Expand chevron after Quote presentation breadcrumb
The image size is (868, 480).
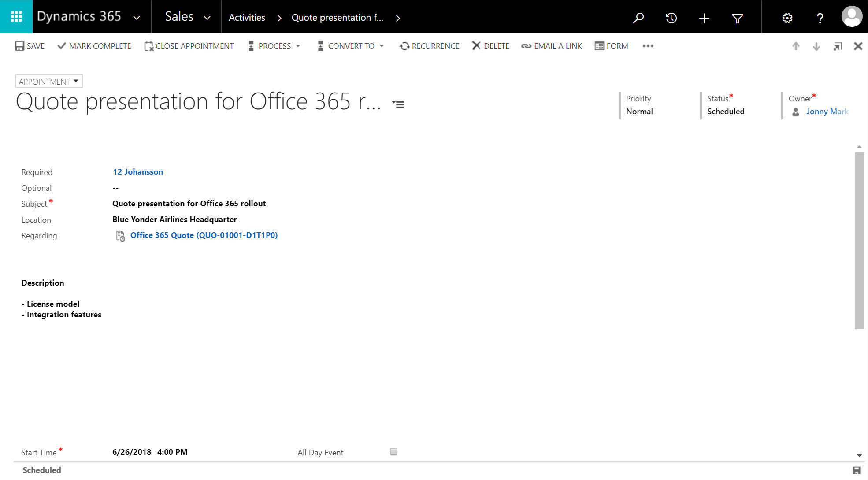click(398, 18)
